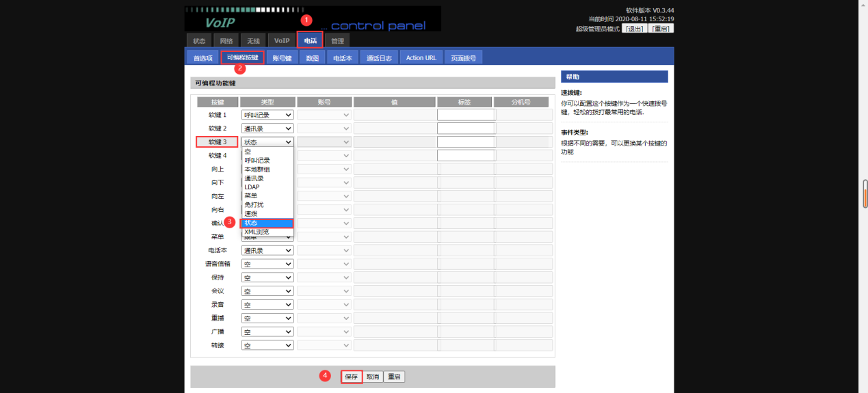This screenshot has height=393, width=868.
Task: Choose 状态 in the open dropdown list
Action: pos(267,223)
